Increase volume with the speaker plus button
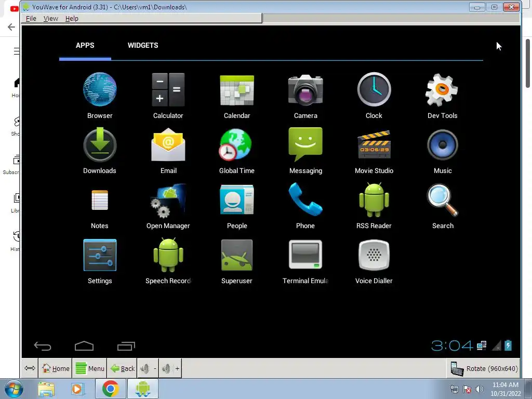532x399 pixels. pos(170,368)
